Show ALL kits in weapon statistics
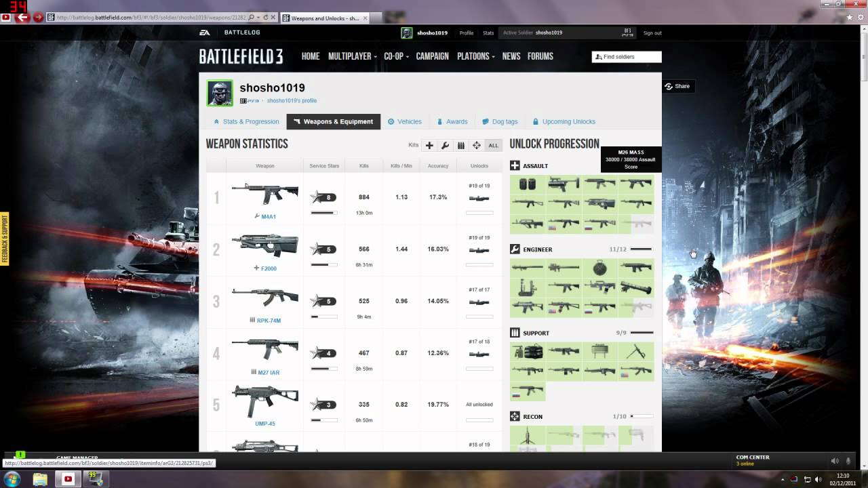Image resolution: width=868 pixels, height=488 pixels. [493, 145]
